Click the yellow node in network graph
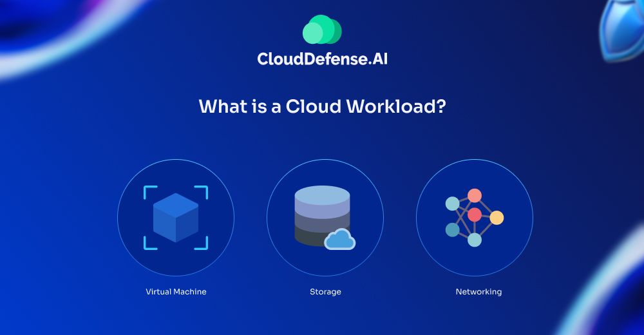 [497, 218]
